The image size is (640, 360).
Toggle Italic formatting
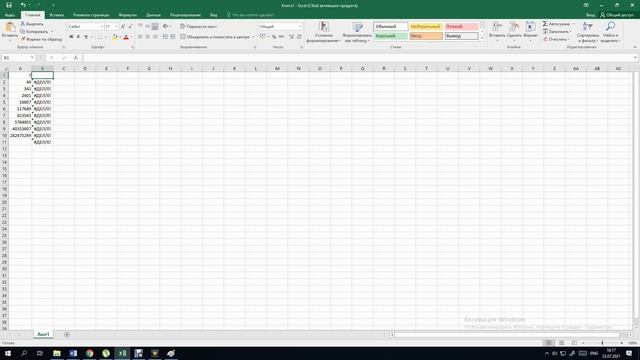(78, 37)
